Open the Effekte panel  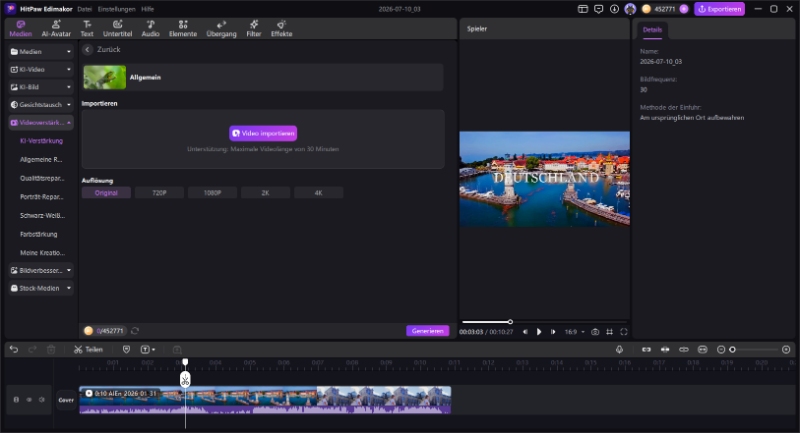click(x=282, y=29)
